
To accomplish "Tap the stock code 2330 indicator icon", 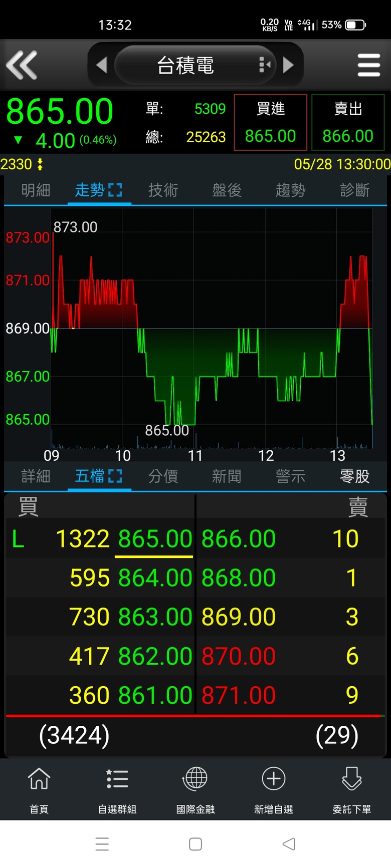I will coord(40,164).
